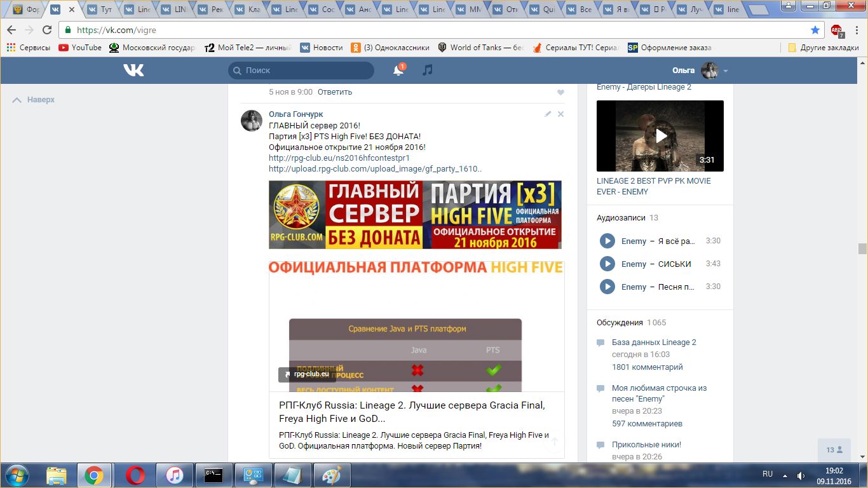The height and width of the screenshot is (488, 868).
Task: Open a new browser tab
Action: (758, 10)
